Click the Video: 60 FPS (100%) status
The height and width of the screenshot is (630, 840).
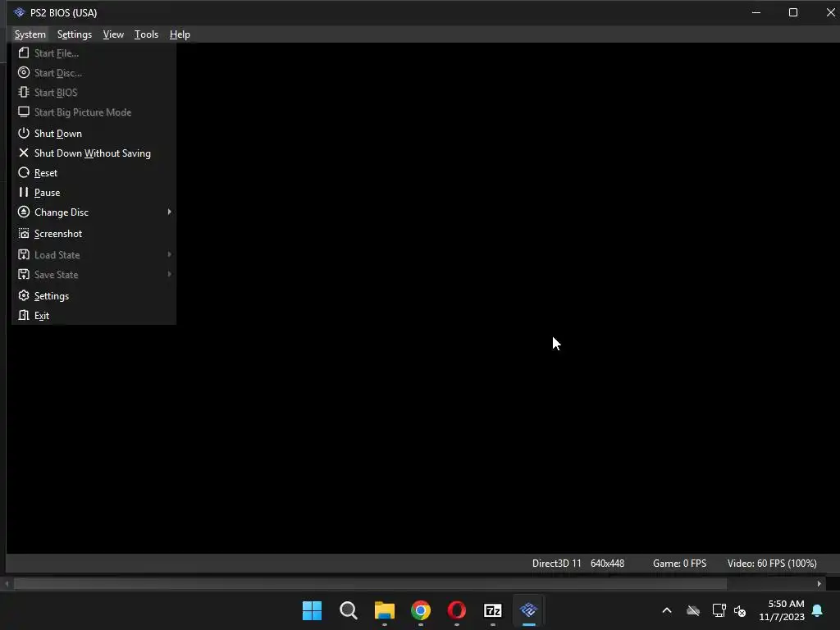click(772, 563)
